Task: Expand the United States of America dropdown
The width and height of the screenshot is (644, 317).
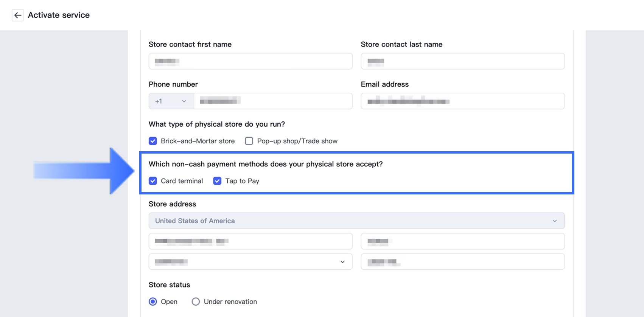Action: [356, 221]
